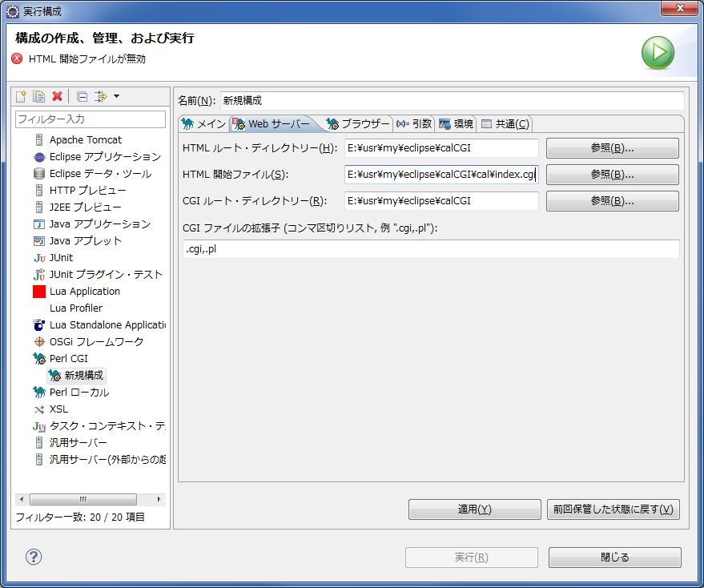Click the filter launch configurations icon
This screenshot has height=588, width=704.
(x=101, y=96)
